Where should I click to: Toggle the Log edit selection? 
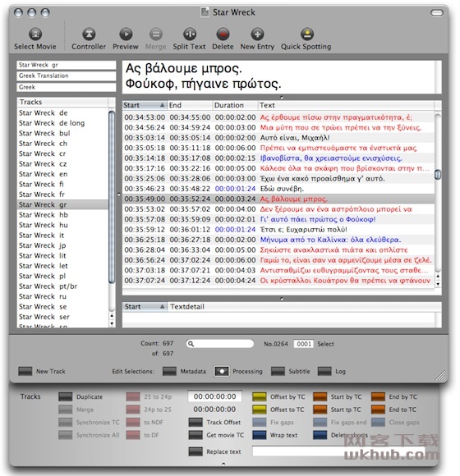pos(324,371)
